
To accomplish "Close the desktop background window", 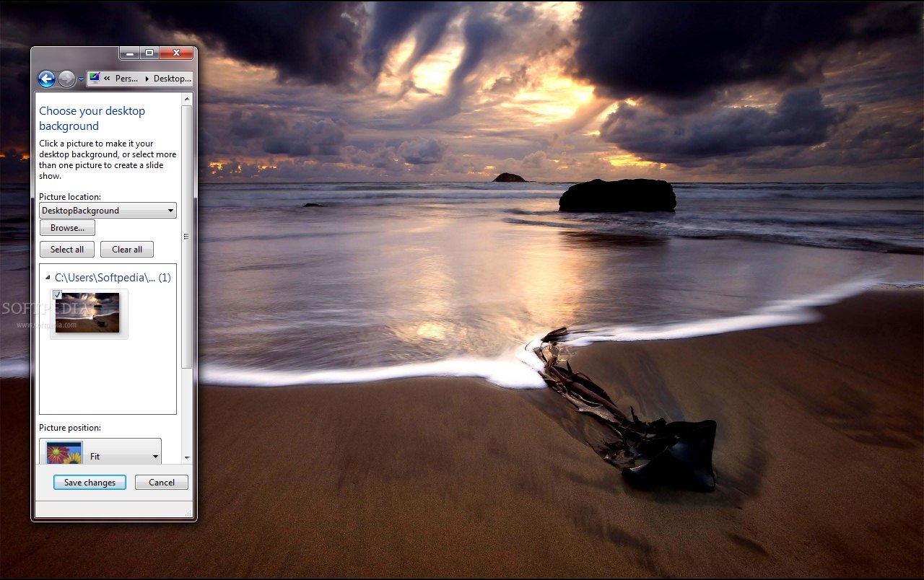I will [x=176, y=53].
